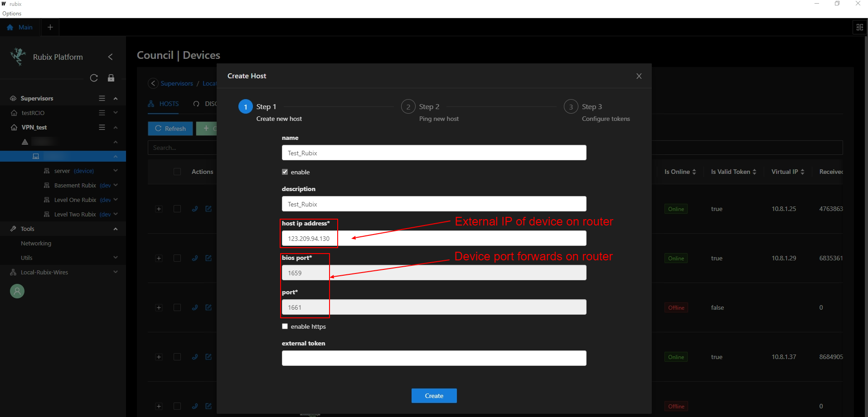Expand Basement Rubix chevron
The height and width of the screenshot is (417, 868).
pos(116,185)
